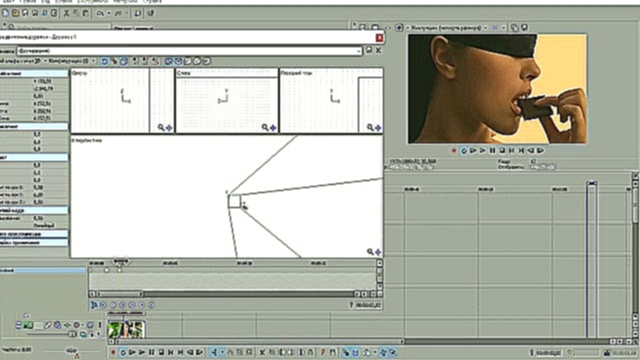
Task: Stop playback in the video preview controls
Action: coord(502,151)
